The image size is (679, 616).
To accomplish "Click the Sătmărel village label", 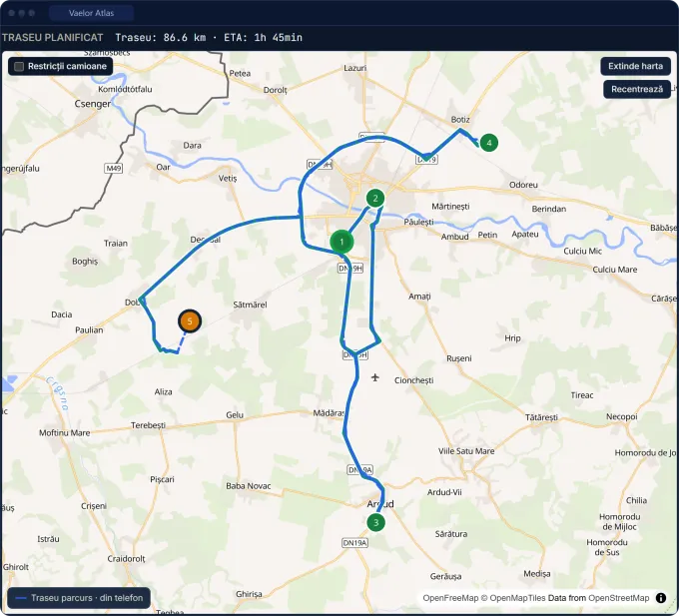I will tap(250, 305).
